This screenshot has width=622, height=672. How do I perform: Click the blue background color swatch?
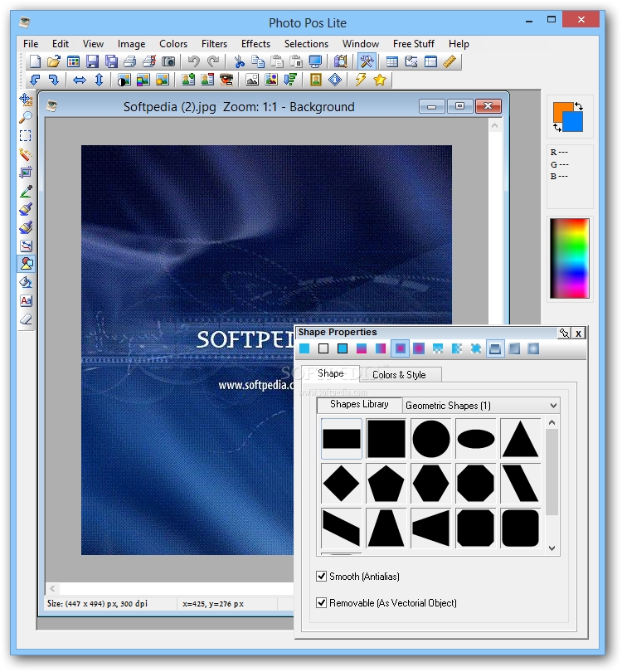pos(575,123)
